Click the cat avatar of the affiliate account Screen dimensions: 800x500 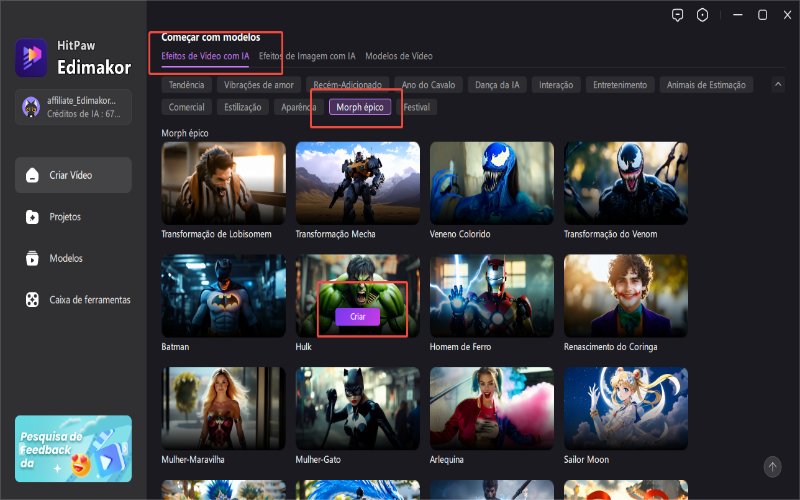[32, 107]
